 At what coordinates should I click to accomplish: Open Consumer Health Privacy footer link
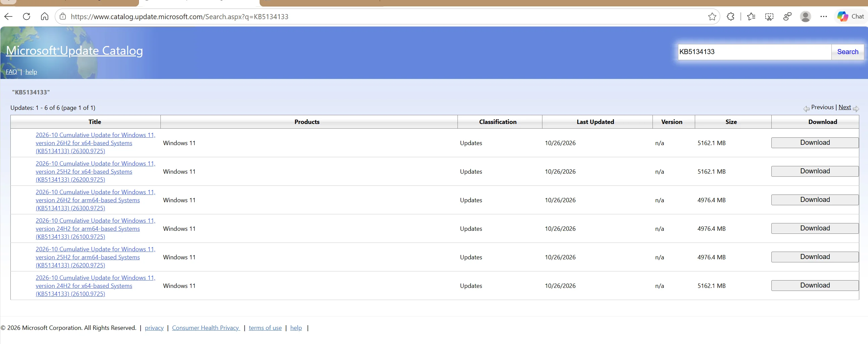(x=206, y=328)
